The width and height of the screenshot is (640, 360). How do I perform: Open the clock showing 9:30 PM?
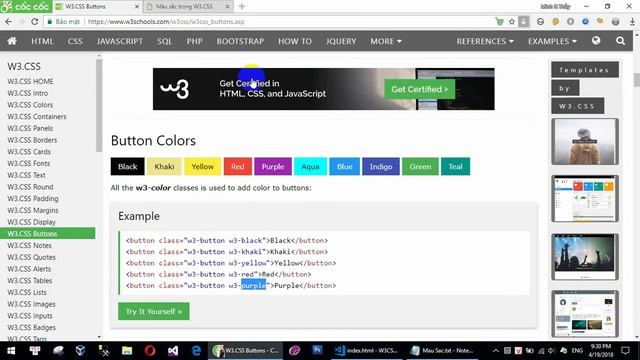(x=601, y=351)
